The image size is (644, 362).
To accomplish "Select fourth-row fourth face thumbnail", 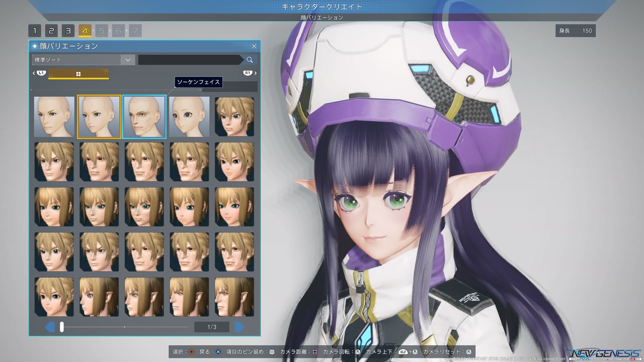I will [x=189, y=252].
